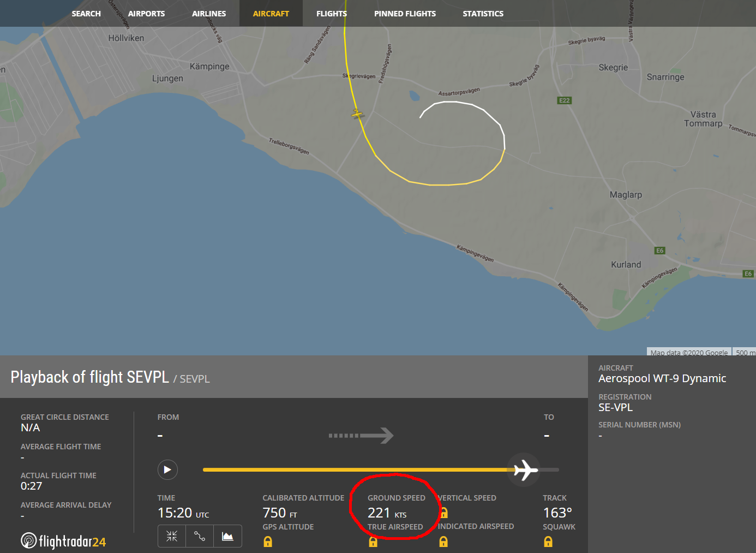The width and height of the screenshot is (756, 553).
Task: Click the Snarringe map label
Action: coord(665,77)
